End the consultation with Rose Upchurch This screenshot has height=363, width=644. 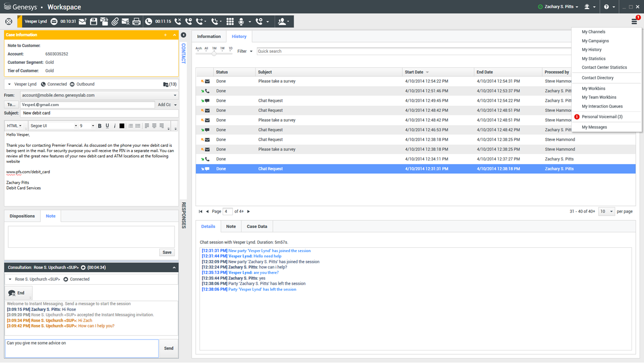tap(17, 293)
